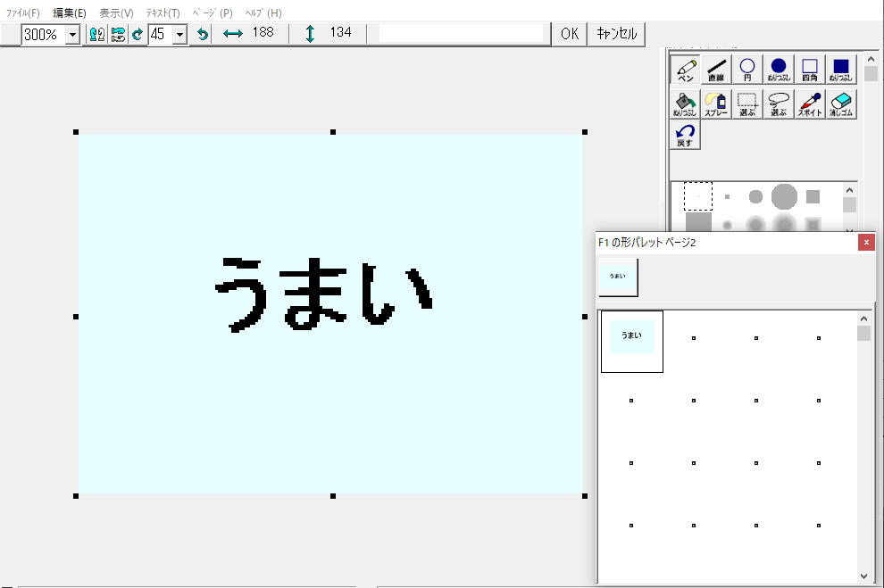The width and height of the screenshot is (884, 588).
Task: Click the 戻す (undo) tool button
Action: point(685,135)
